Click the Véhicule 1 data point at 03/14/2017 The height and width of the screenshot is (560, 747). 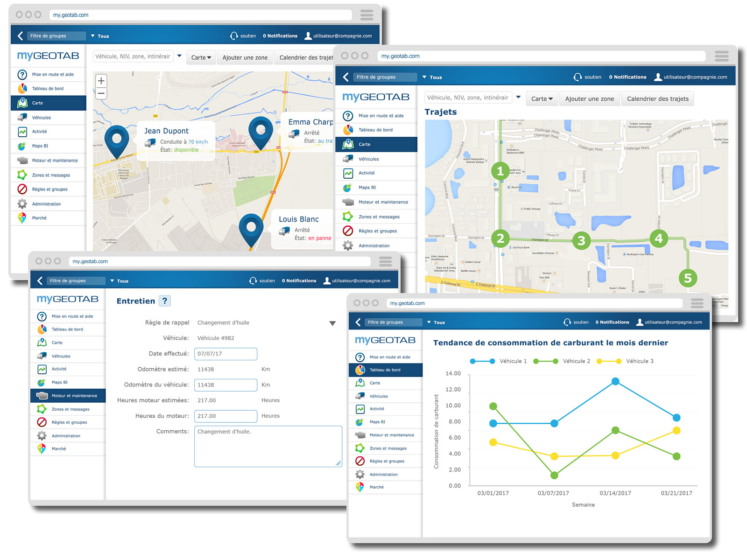(x=615, y=381)
